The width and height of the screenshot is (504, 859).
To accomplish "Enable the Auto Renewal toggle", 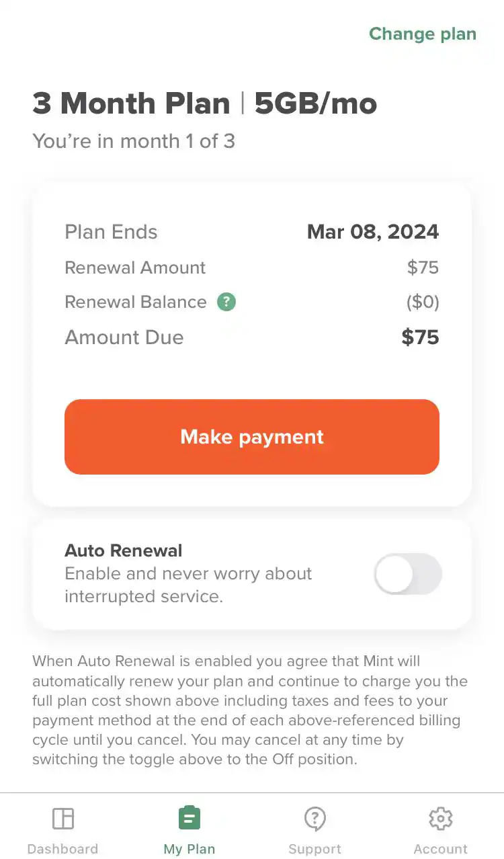I will click(407, 574).
